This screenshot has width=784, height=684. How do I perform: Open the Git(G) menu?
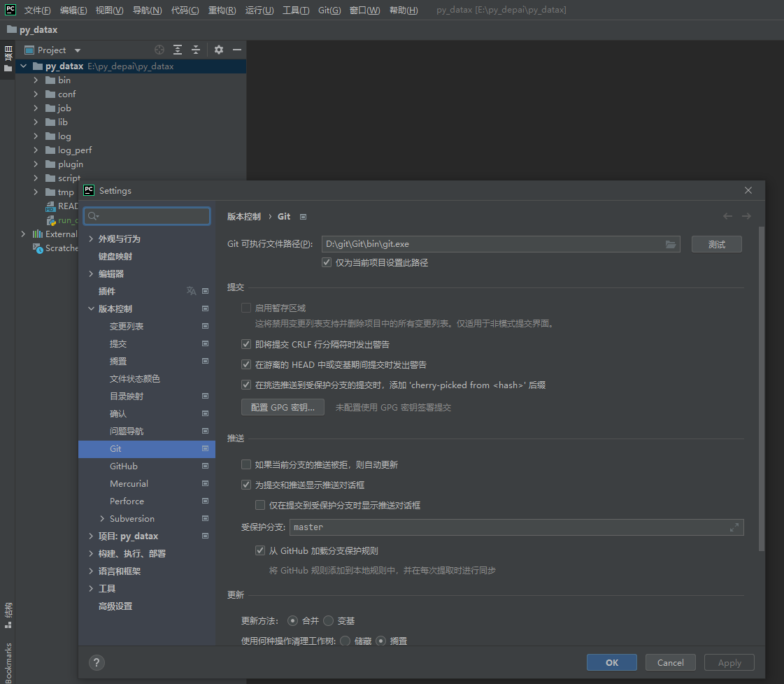tap(329, 10)
